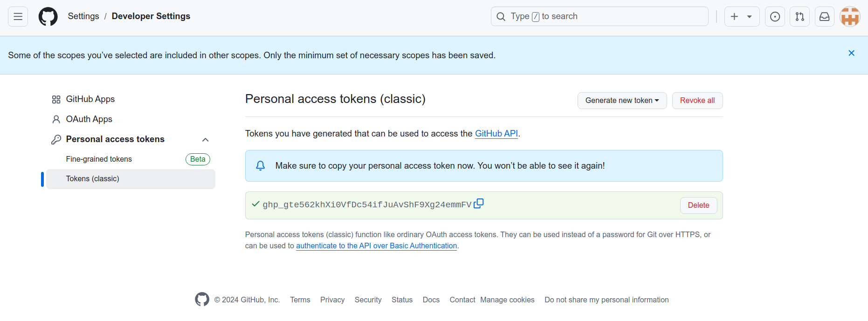Dismiss the scopes notice banner
Screen dimensions: 868x321
[x=851, y=53]
